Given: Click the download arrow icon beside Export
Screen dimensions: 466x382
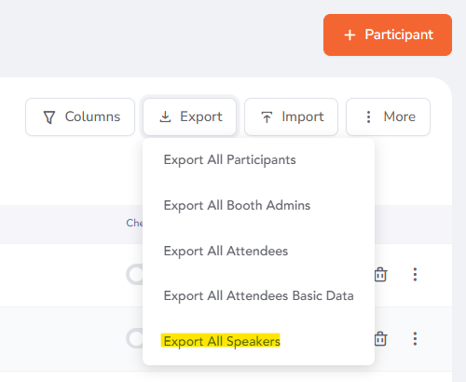Looking at the screenshot, I should pyautogui.click(x=165, y=117).
